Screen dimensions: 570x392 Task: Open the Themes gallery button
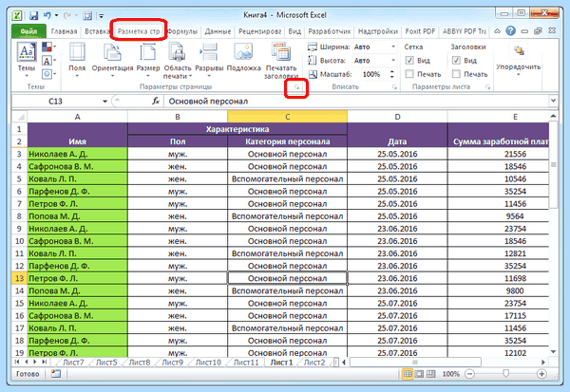pyautogui.click(x=27, y=60)
